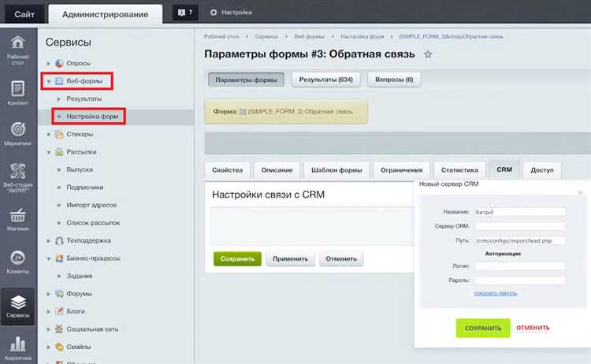Click the green Сохранить form button
This screenshot has width=591, height=364.
(x=237, y=259)
